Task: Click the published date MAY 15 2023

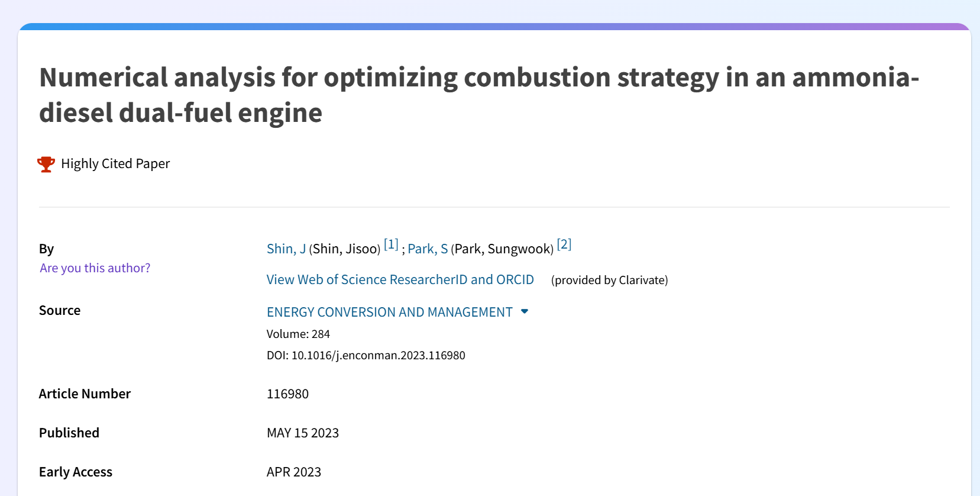Action: [x=303, y=433]
